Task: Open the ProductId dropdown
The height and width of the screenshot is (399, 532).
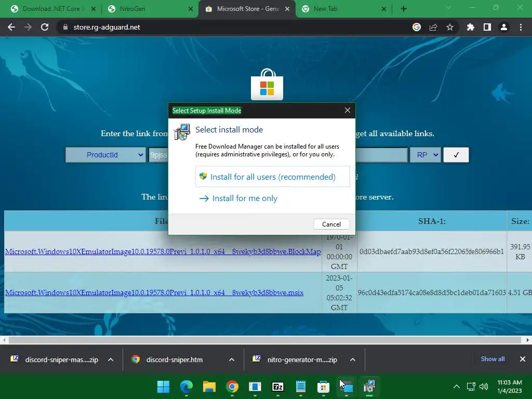Action: coord(105,155)
